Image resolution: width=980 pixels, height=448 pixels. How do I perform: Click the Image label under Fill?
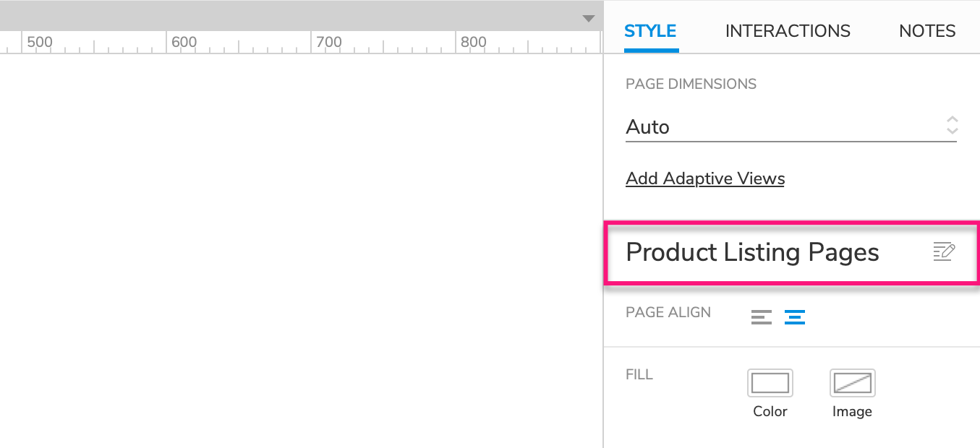coord(852,411)
